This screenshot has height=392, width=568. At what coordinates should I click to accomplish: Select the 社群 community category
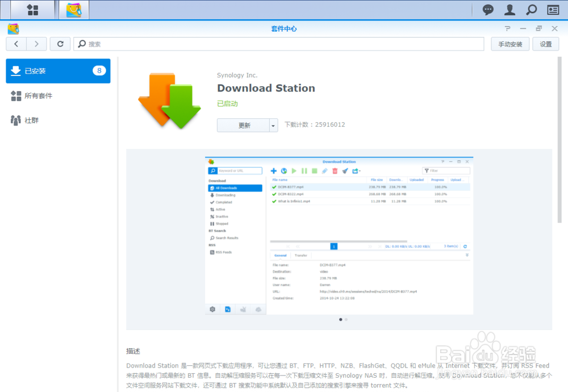click(58, 120)
